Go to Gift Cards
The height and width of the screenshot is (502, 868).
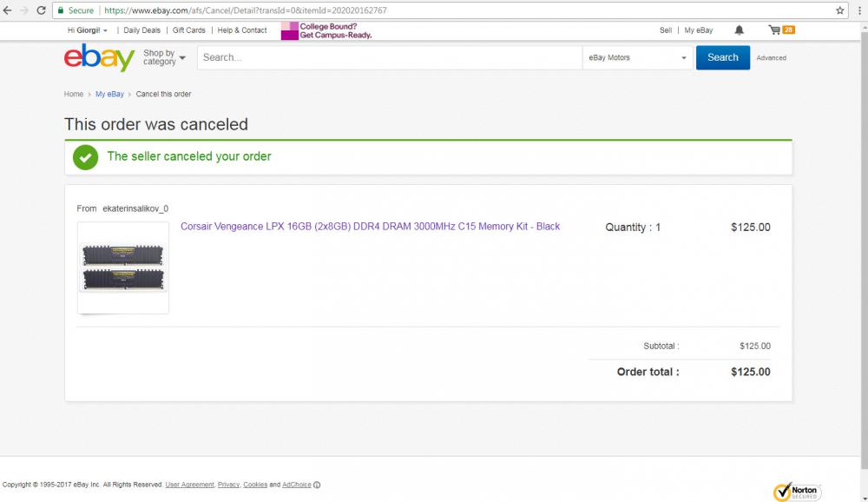click(189, 30)
